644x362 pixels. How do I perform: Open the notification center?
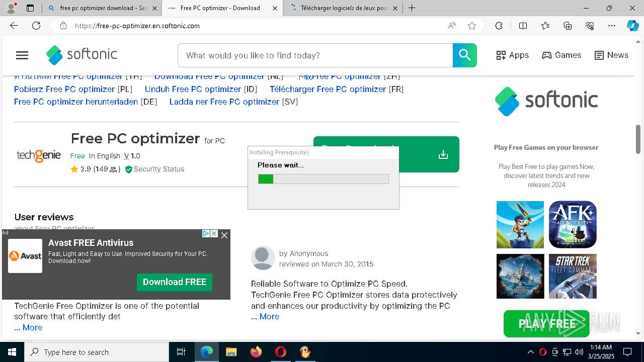click(627, 352)
